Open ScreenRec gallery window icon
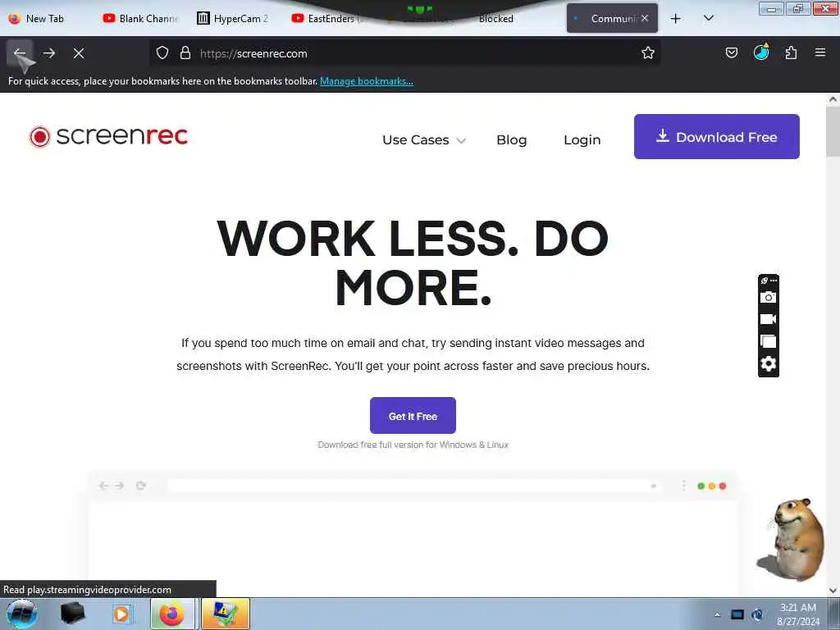 pos(768,341)
